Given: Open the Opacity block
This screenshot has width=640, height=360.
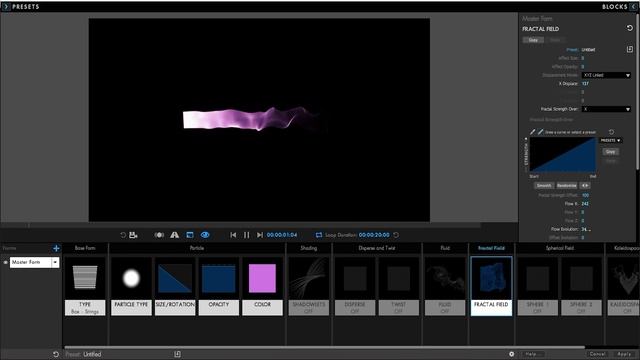Looking at the screenshot, I should [x=219, y=286].
